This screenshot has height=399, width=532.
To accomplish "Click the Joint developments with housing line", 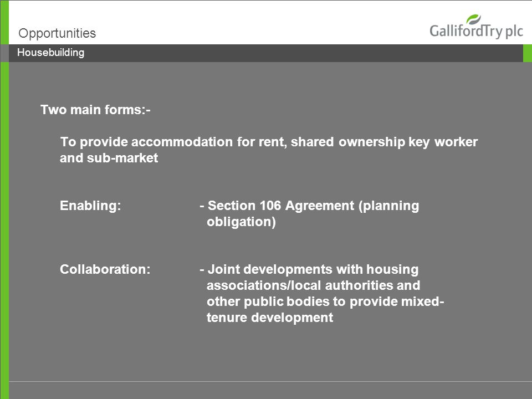I will pyautogui.click(x=309, y=269).
